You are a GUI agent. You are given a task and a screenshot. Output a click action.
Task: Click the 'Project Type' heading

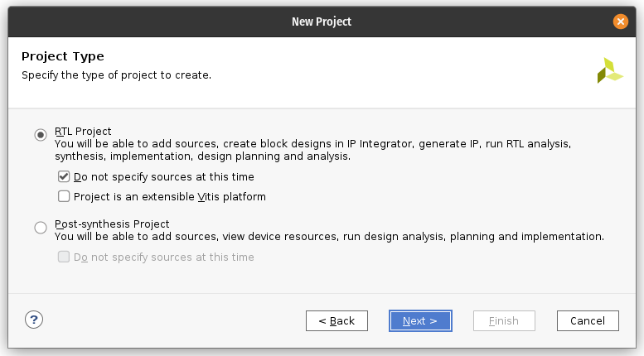[x=63, y=56]
